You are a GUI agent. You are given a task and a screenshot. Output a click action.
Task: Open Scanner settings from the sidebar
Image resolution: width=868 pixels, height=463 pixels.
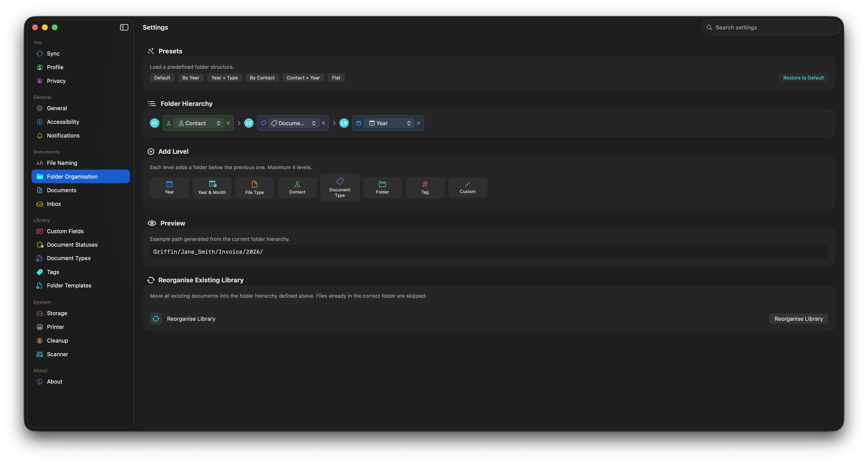tap(57, 354)
